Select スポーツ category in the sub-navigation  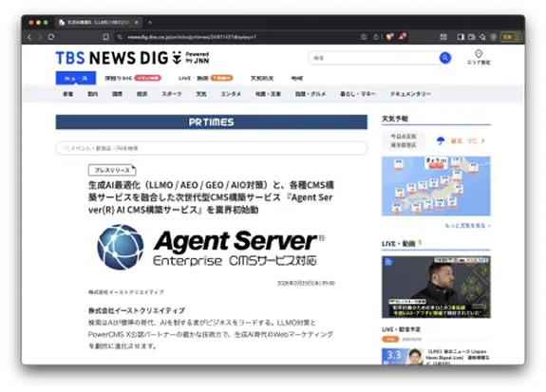171,94
